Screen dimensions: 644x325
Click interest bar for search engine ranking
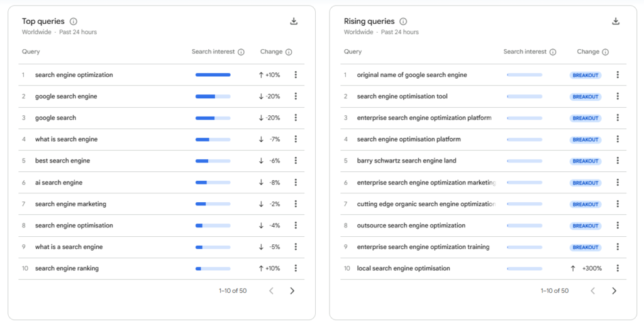(213, 268)
